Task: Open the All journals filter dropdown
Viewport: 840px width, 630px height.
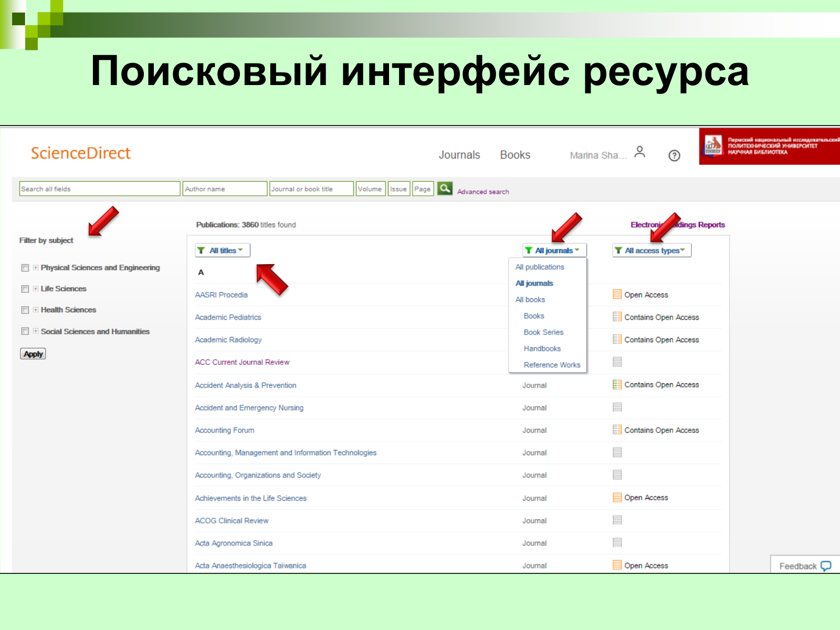Action: point(554,250)
